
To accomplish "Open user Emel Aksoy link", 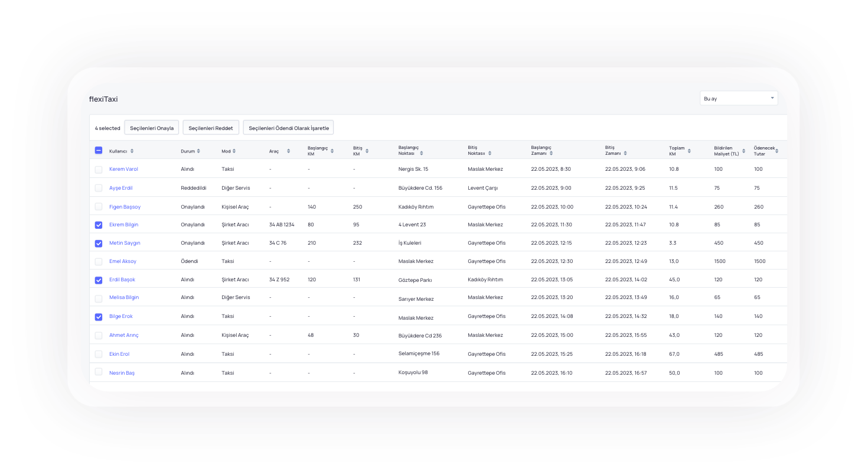I will pyautogui.click(x=123, y=261).
